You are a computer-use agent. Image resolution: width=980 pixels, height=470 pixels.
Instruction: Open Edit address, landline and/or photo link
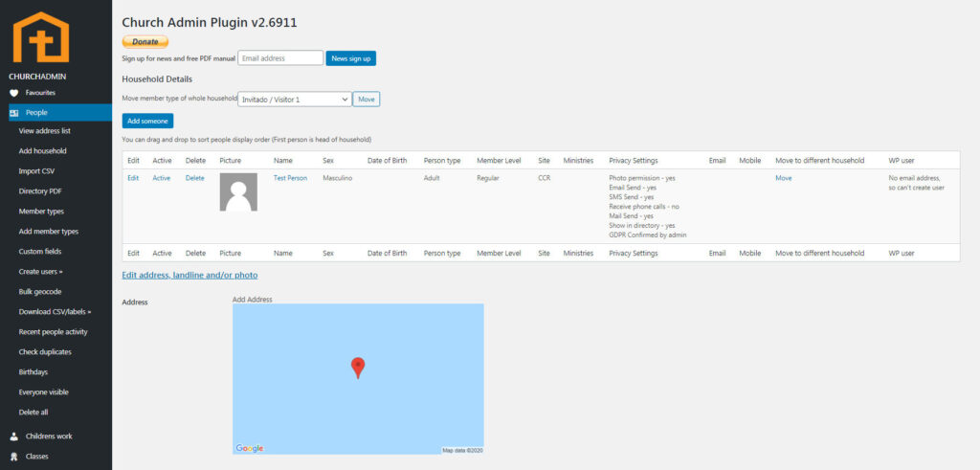coord(189,276)
